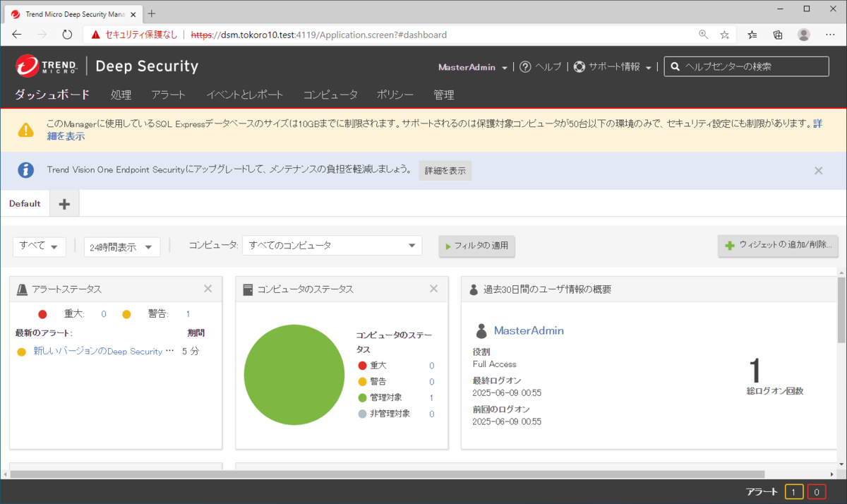Close the コンピュータのステータス widget

[x=433, y=289]
